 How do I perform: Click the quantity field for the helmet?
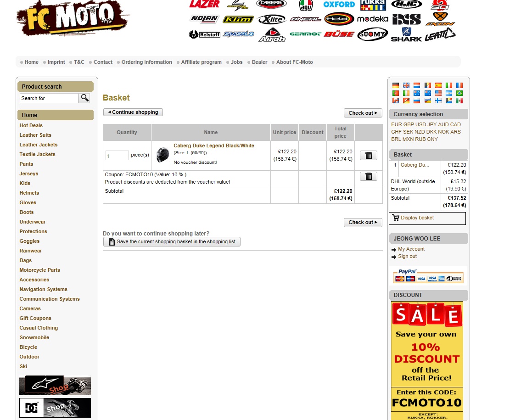tap(117, 156)
